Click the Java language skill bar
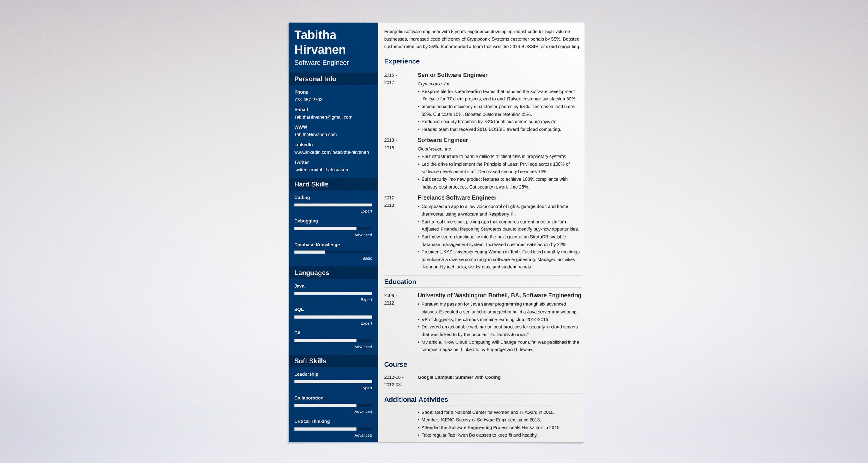 333,293
